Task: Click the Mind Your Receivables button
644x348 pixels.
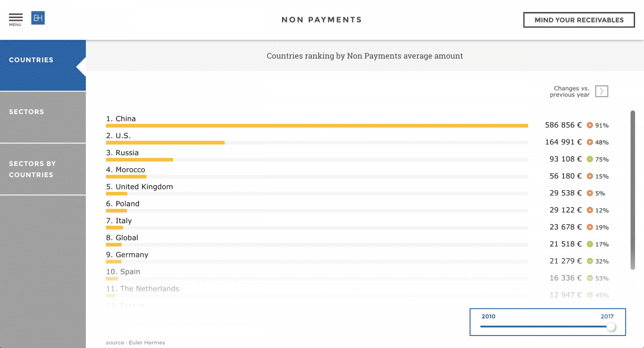Action: (x=579, y=20)
